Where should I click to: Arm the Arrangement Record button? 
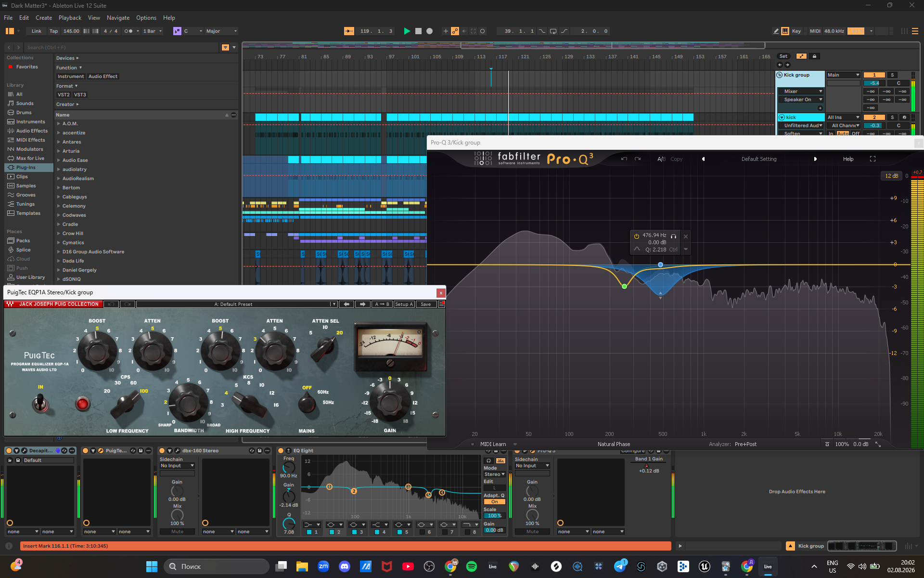click(430, 31)
